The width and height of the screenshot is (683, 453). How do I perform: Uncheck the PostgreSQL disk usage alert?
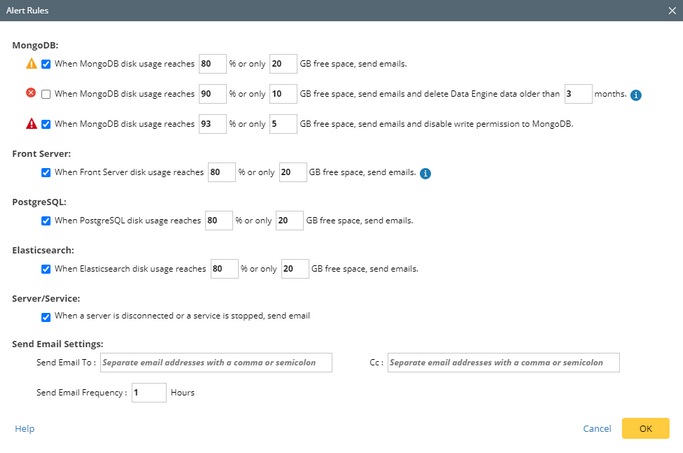click(46, 220)
